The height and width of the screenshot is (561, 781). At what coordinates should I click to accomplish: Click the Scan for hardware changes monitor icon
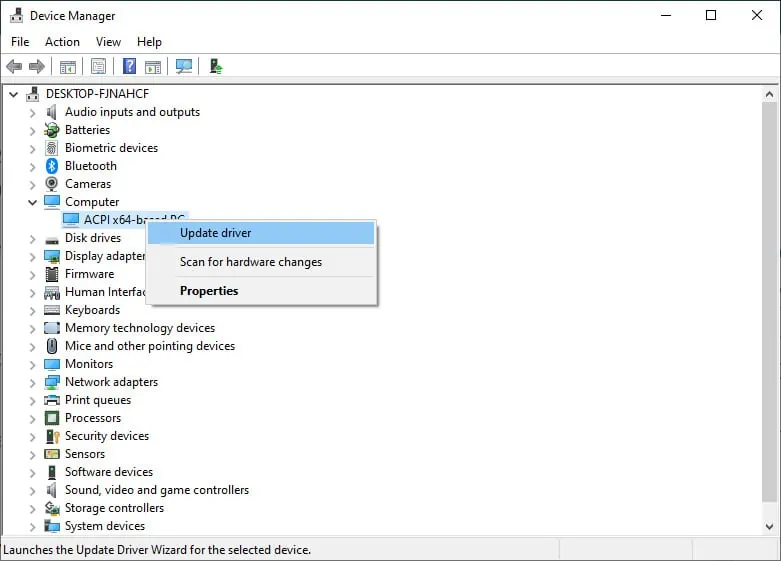[x=184, y=66]
